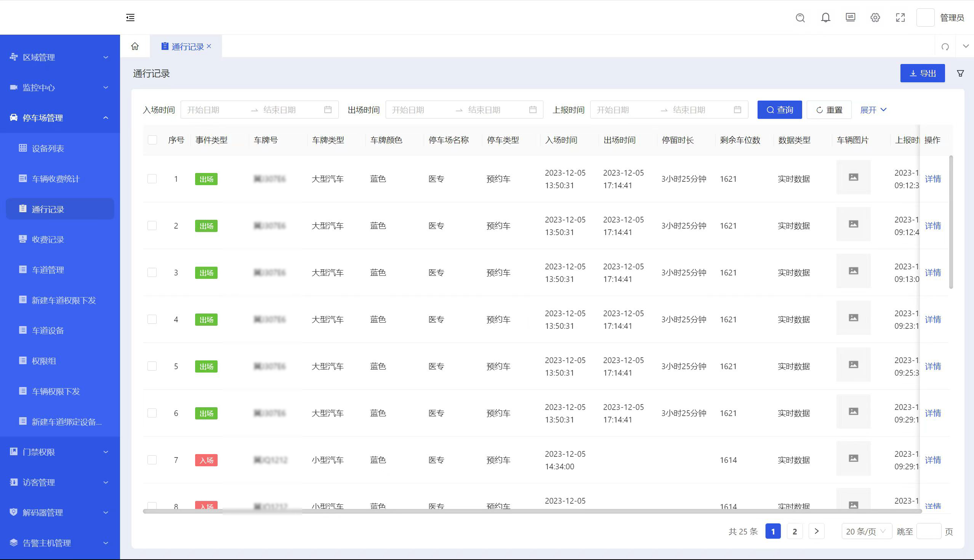Open 设备列表 in sidebar
The width and height of the screenshot is (974, 560).
point(60,148)
